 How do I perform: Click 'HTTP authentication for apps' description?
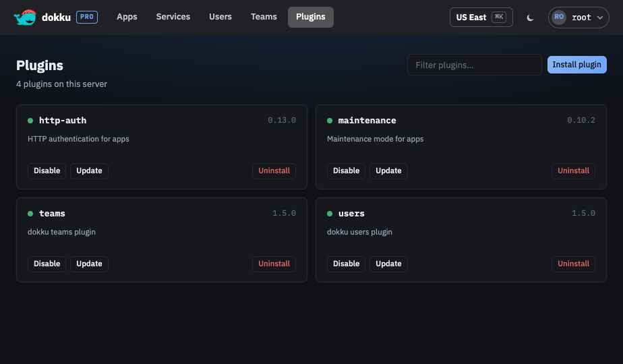(78, 139)
